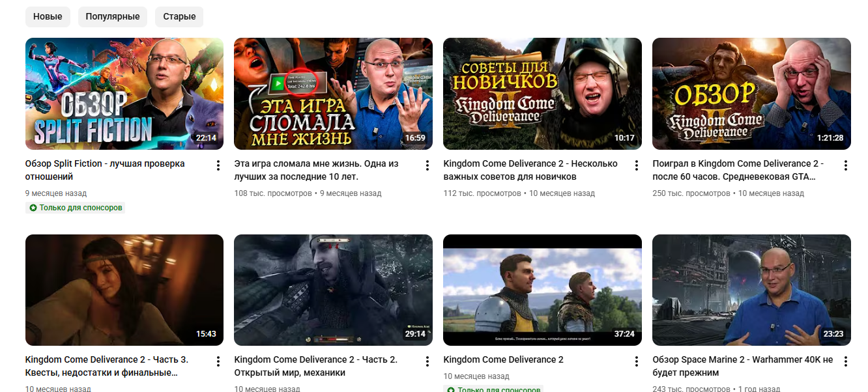This screenshot has width=868, height=392.
Task: Open the 23:23 Space Marine 2 thumbnail
Action: click(751, 290)
